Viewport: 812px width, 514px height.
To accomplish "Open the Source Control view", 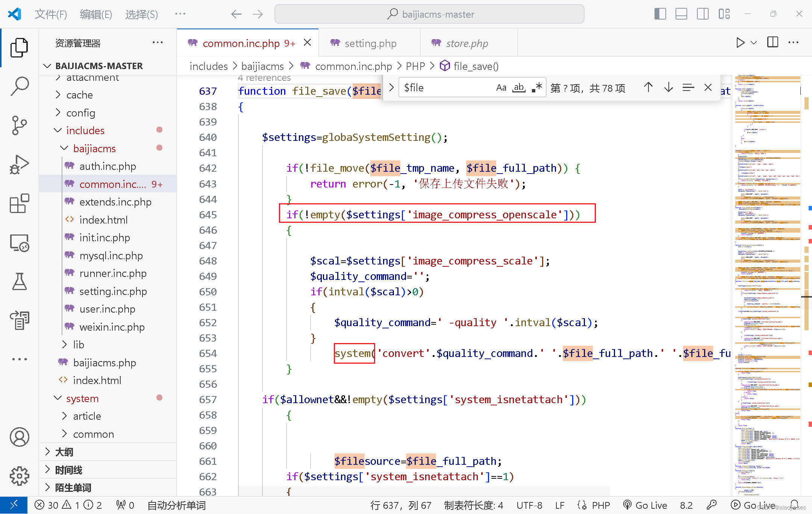I will (x=19, y=125).
